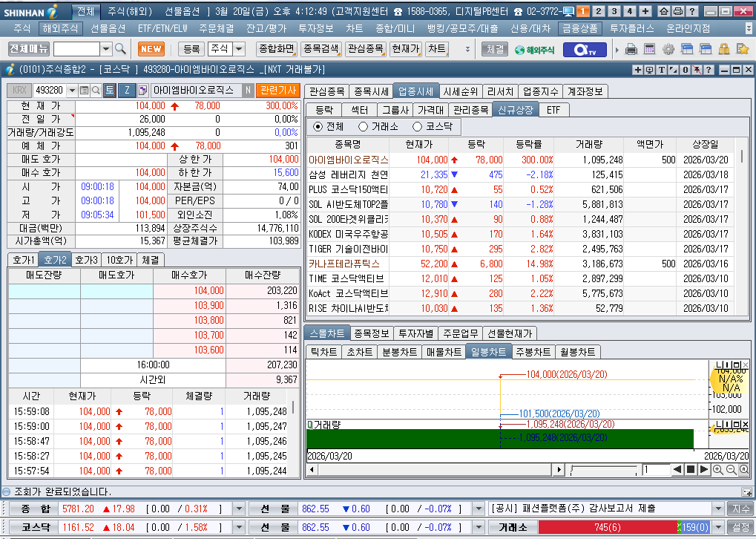Click the 전체메뉴 button
756x539 pixels.
click(x=29, y=49)
